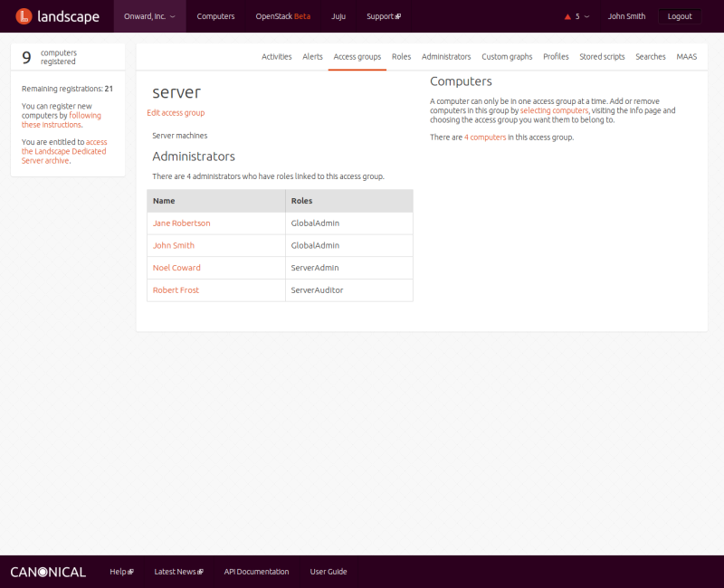Switch to the Activities tab

coord(276,57)
